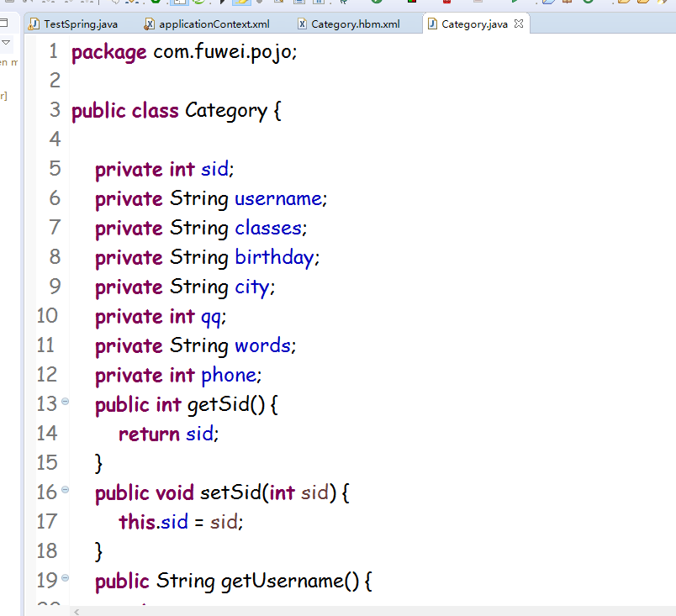Click the 'return sid;' statement

pyautogui.click(x=168, y=434)
